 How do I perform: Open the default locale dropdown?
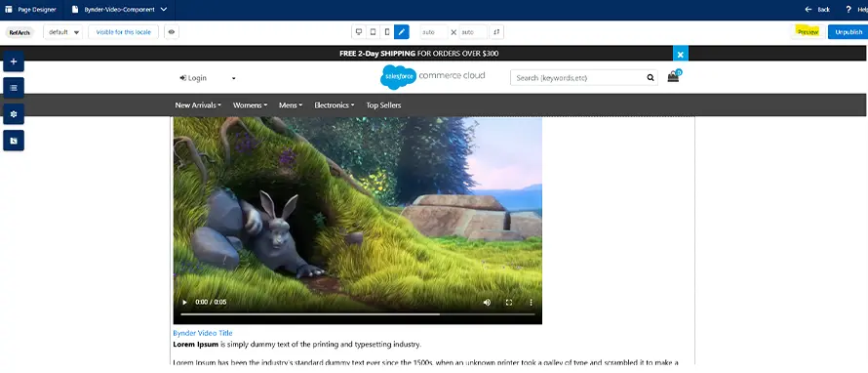click(62, 32)
